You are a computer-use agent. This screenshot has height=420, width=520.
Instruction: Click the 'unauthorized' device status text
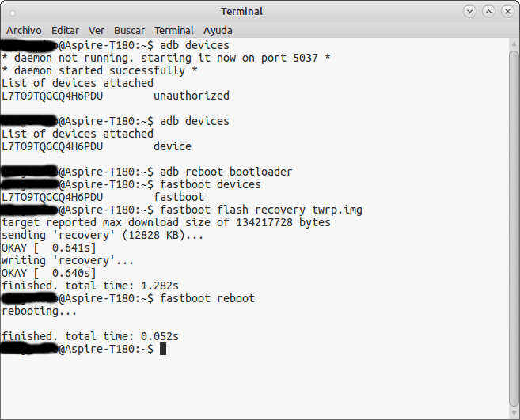pos(192,96)
